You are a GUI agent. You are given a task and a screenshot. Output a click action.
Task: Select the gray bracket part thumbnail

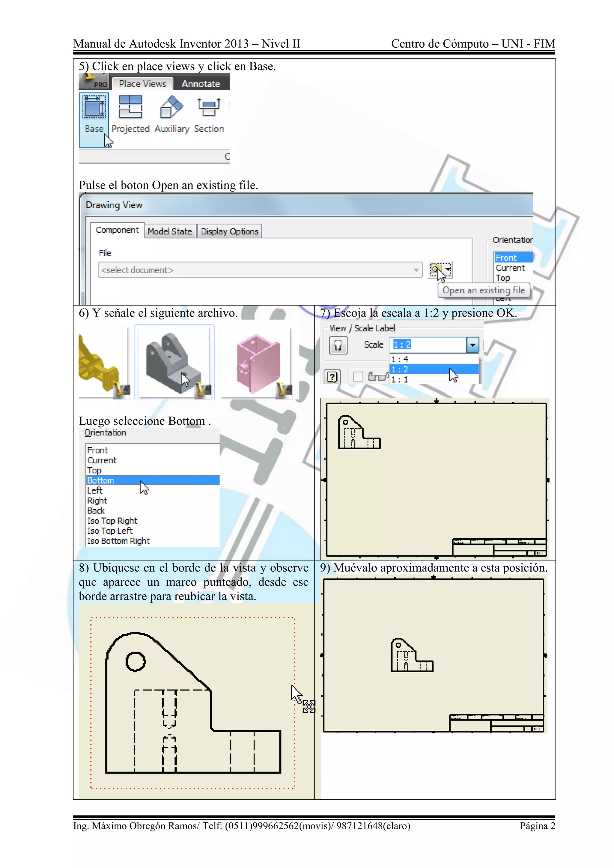click(174, 362)
